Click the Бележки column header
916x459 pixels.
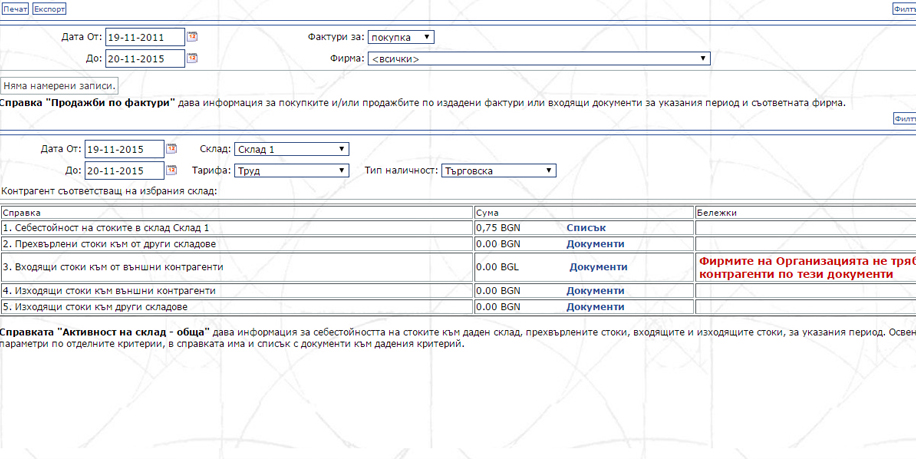pyautogui.click(x=806, y=213)
